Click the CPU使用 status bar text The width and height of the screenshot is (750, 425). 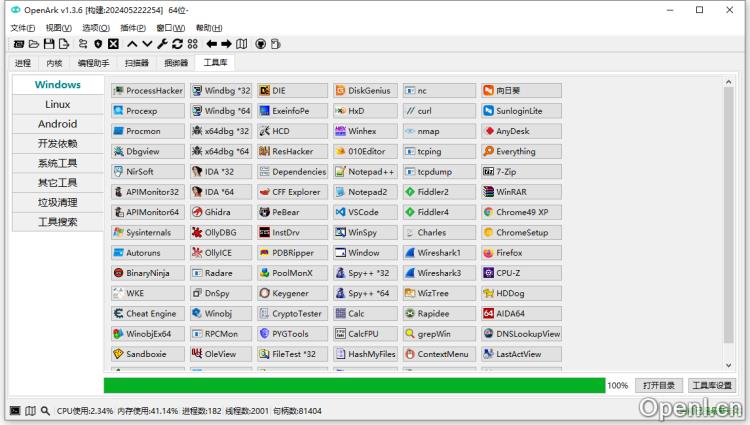pos(85,411)
